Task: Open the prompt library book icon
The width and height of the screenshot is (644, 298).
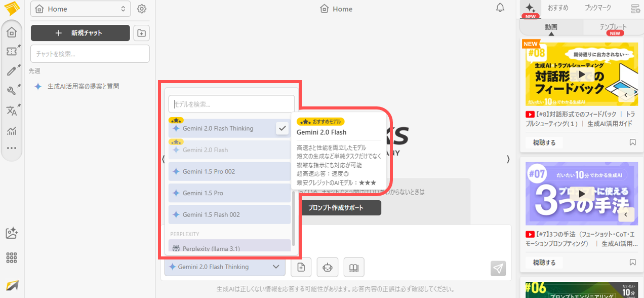Action: pos(354,267)
